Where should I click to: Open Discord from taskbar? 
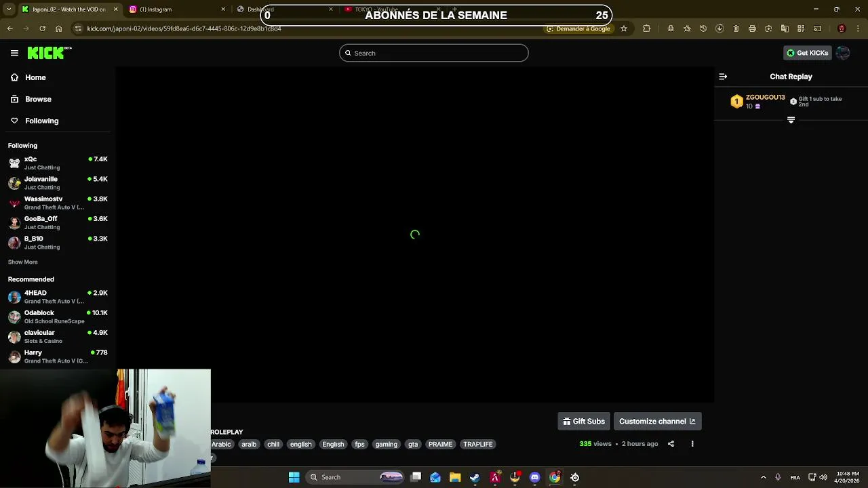pos(534,477)
